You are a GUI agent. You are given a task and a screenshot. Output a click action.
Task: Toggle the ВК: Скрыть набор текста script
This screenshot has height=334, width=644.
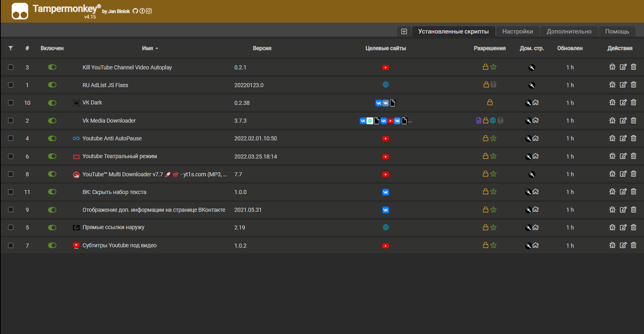[x=52, y=192]
